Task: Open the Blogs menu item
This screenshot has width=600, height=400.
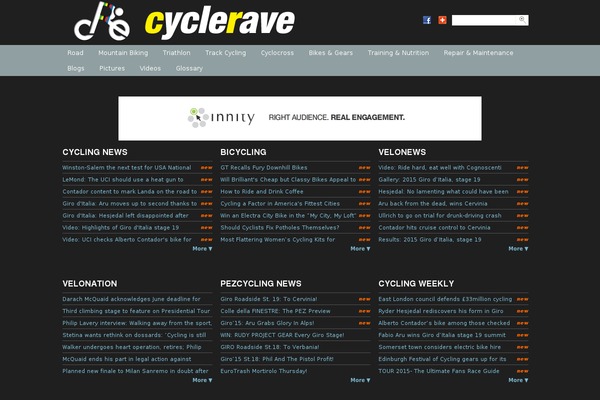Action: pos(76,68)
